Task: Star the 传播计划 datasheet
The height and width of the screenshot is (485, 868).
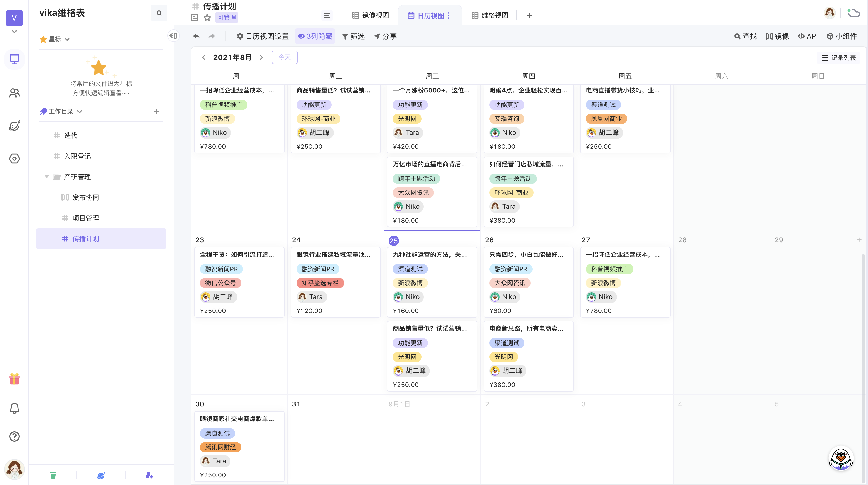Action: click(x=207, y=18)
